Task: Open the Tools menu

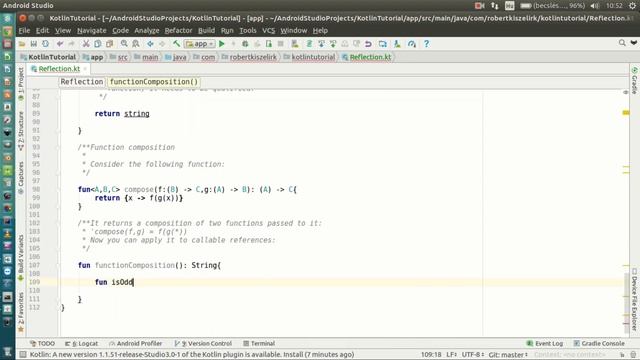Action: 248,31
